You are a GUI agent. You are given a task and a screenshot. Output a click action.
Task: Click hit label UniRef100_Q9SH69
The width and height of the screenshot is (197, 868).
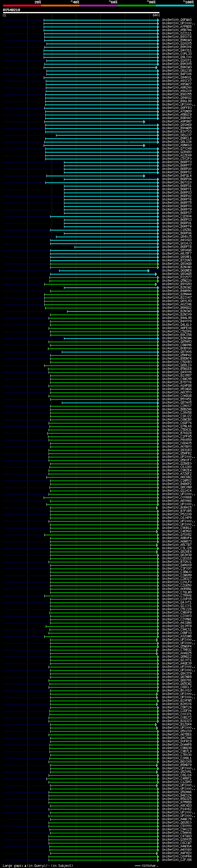(176, 125)
